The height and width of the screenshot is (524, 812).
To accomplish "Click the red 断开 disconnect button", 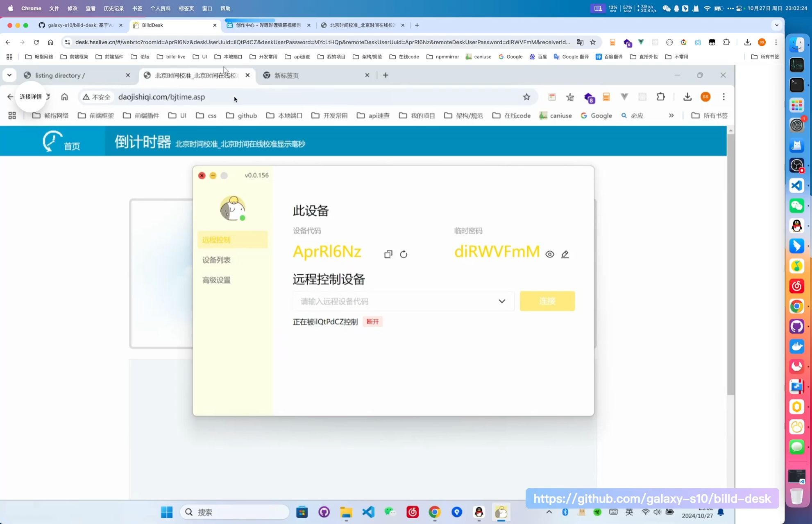I will tap(372, 322).
